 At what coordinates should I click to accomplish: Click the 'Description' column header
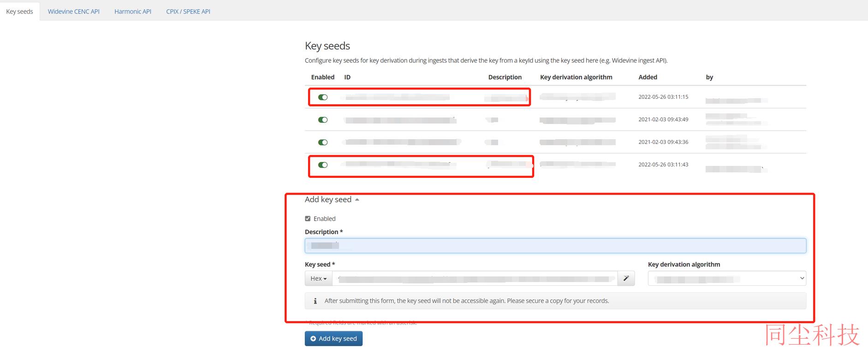tap(505, 77)
